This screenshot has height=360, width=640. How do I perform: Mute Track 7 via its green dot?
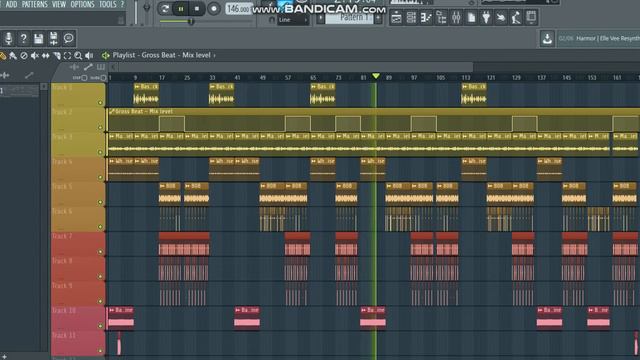[100, 252]
